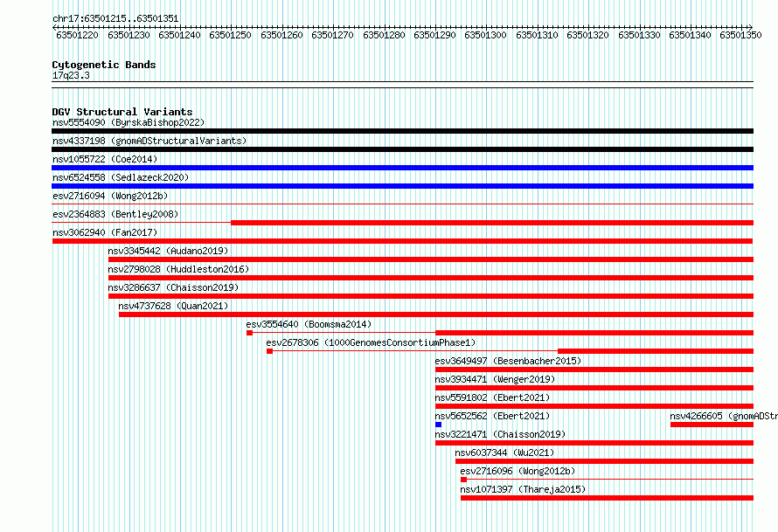Click ruler position 63501350
Screen dimensions: 778x532
[740, 35]
